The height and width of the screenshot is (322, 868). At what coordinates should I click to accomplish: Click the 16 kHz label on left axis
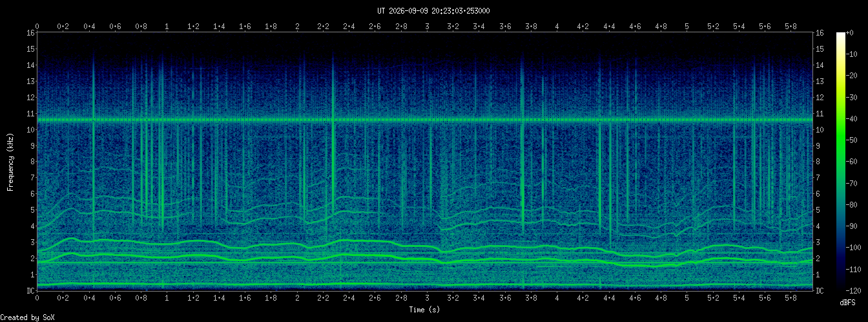[x=30, y=32]
